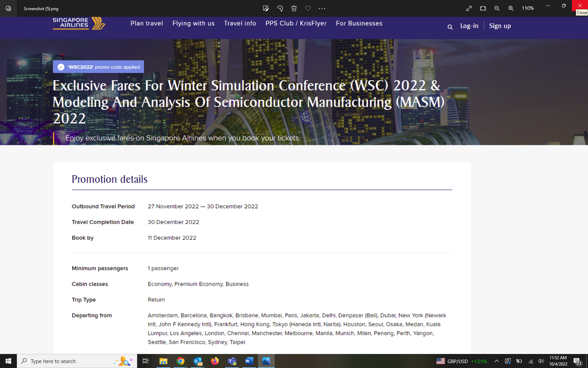The image size is (588, 368).
Task: Open Outlook from the taskbar
Action: [198, 361]
